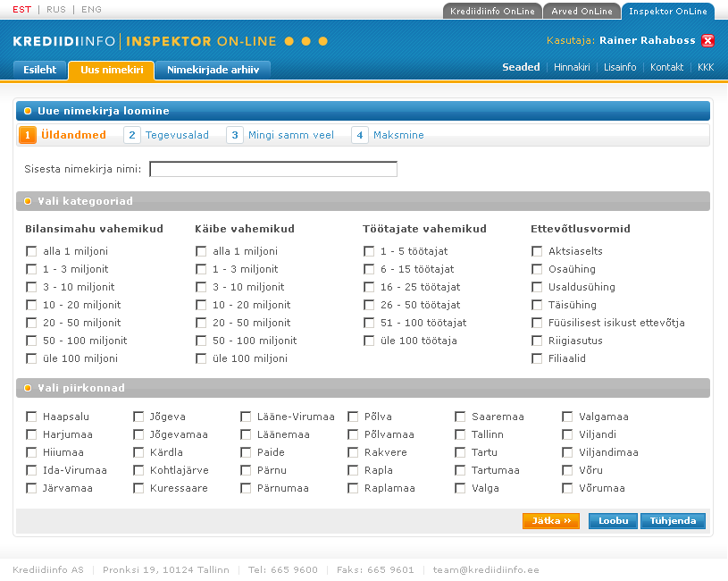Select the Inspektor OnLine tab
The height and width of the screenshot is (581, 728).
pos(668,11)
